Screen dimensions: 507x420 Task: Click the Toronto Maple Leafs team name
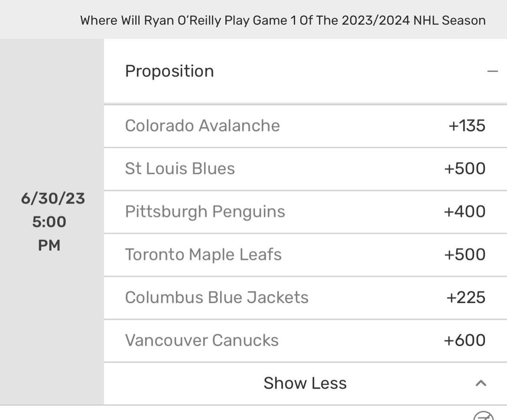tap(203, 255)
